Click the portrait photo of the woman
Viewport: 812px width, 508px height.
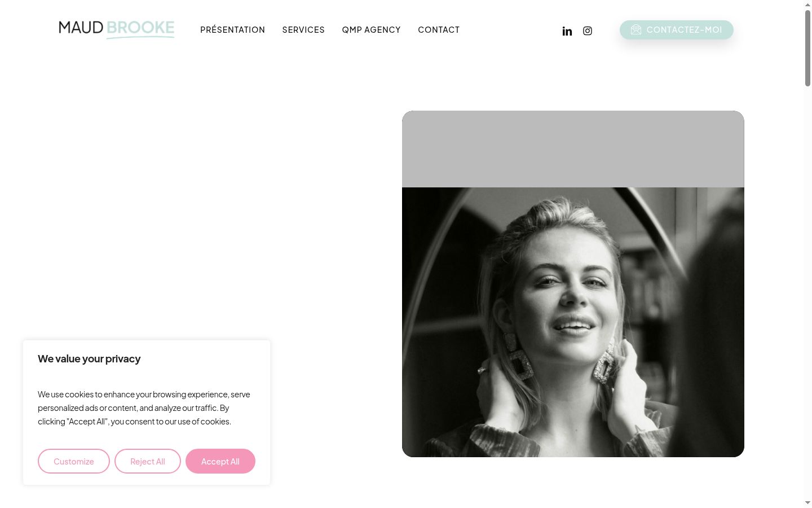573,322
